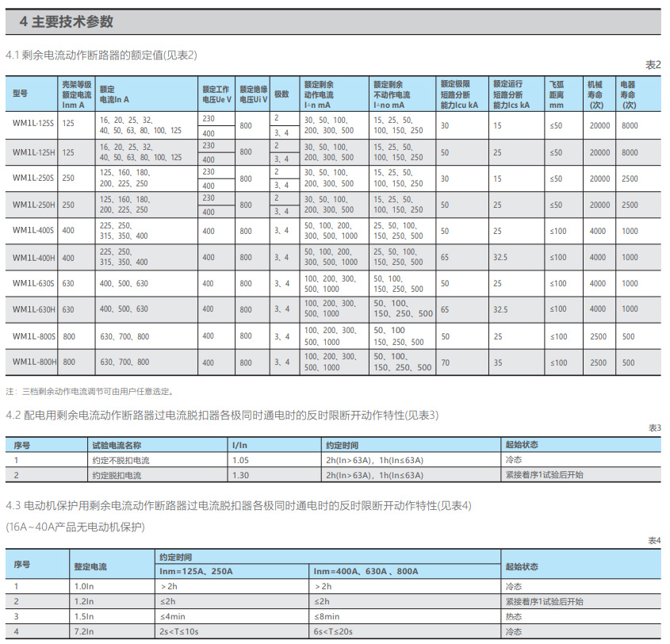Select the '型号' column header
The image size is (670, 644).
point(21,94)
